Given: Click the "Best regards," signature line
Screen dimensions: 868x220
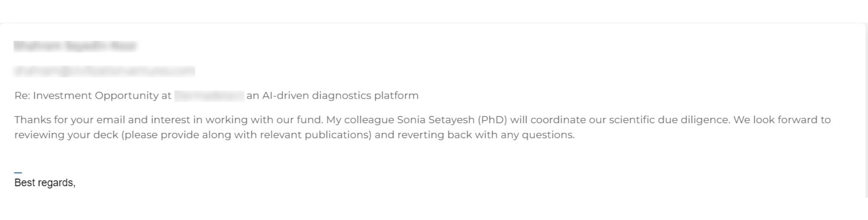Looking at the screenshot, I should point(45,183).
